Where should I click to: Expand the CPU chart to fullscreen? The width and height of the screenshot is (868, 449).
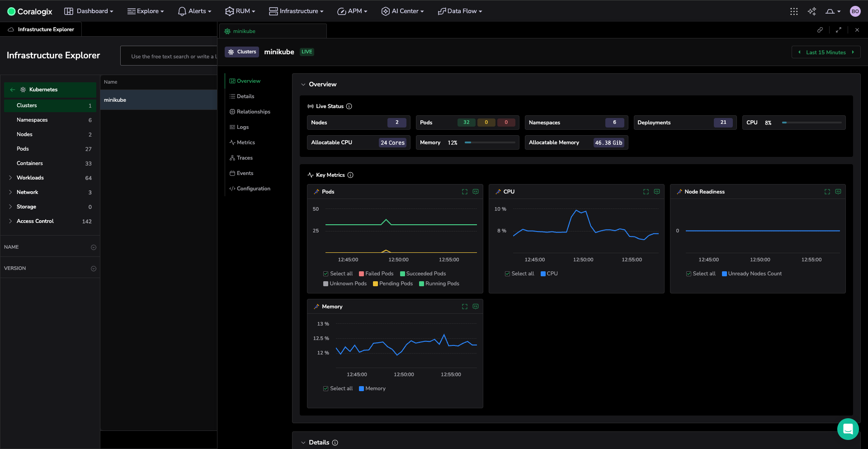646,192
